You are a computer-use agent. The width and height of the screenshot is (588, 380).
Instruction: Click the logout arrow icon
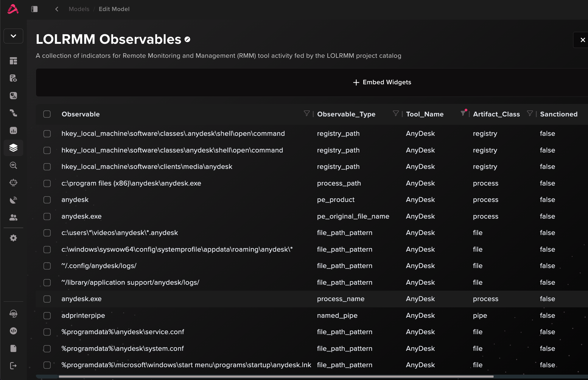click(x=13, y=366)
